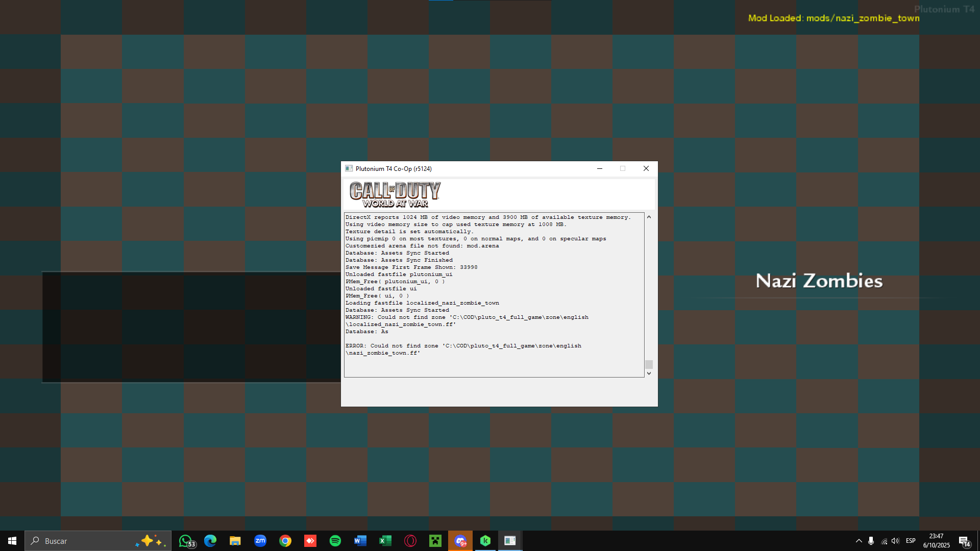
Task: Open Microsoft Word taskbar icon
Action: (360, 541)
